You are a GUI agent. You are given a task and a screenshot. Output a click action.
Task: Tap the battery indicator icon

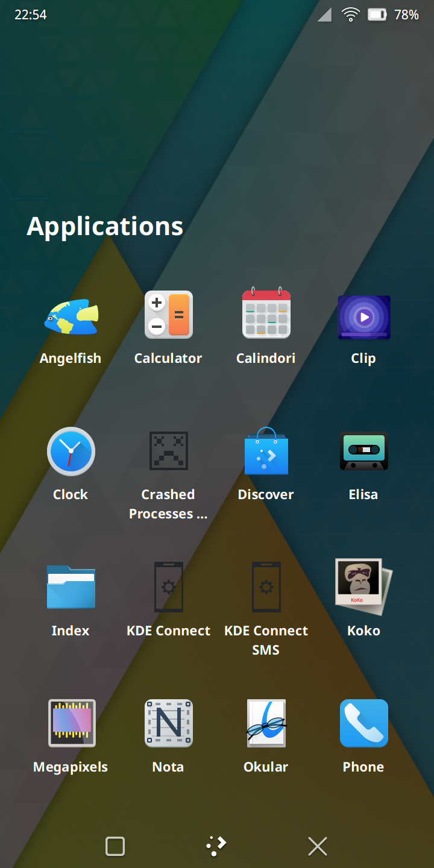coord(377,14)
